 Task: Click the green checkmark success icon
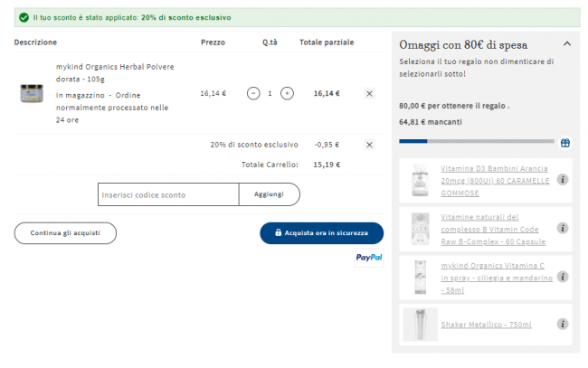click(x=24, y=17)
